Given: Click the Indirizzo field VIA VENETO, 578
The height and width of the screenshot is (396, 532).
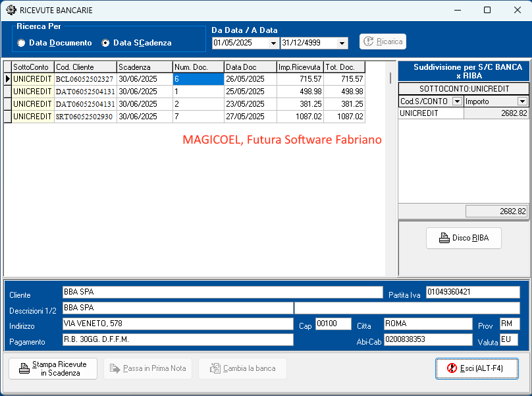Looking at the screenshot, I should pos(178,324).
